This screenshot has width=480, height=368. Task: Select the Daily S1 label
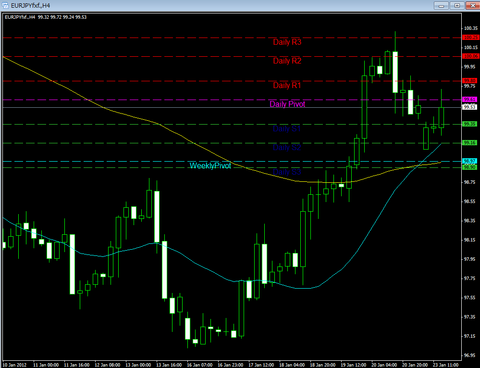pos(287,129)
